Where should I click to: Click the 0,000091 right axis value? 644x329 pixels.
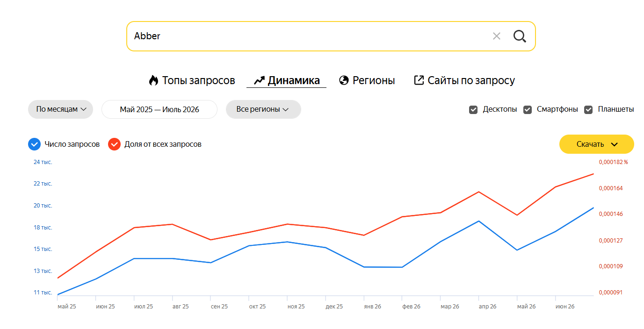pos(611,293)
